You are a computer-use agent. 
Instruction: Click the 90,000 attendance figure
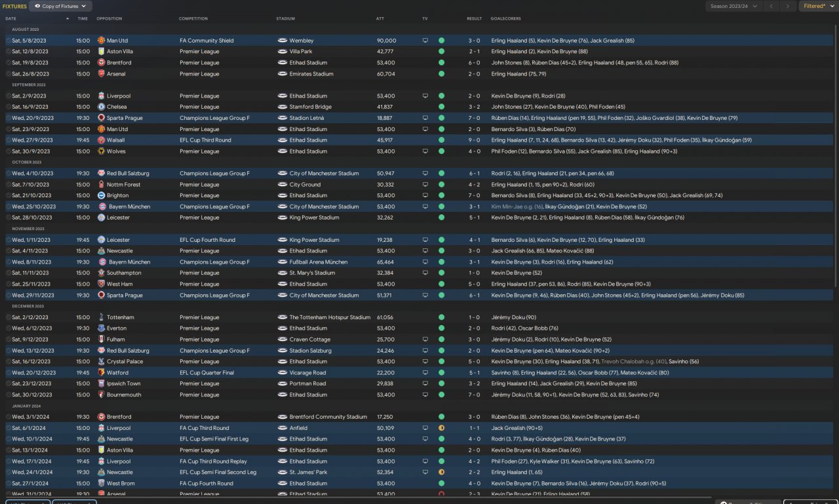(x=386, y=41)
